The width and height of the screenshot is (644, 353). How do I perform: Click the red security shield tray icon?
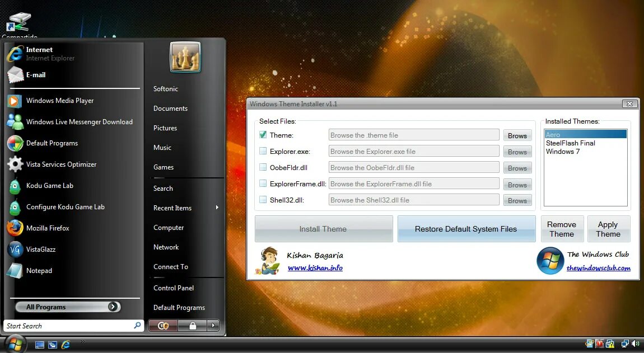599,343
